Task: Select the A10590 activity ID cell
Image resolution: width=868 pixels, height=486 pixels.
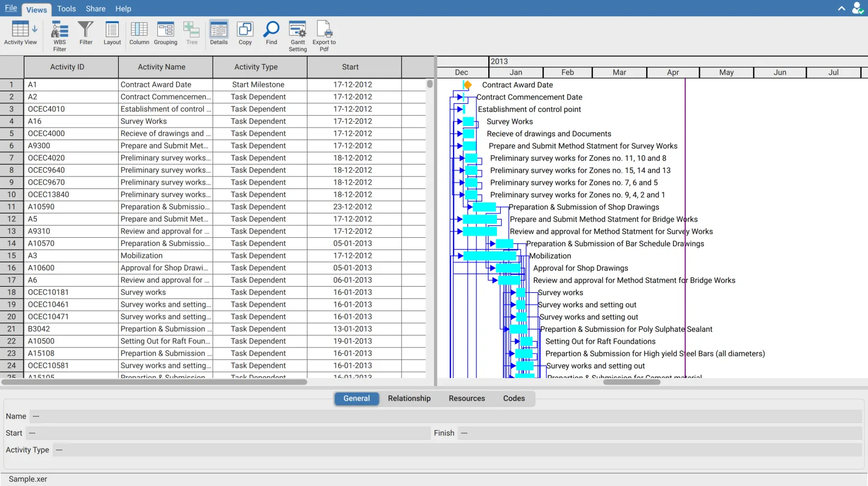Action: (71, 207)
